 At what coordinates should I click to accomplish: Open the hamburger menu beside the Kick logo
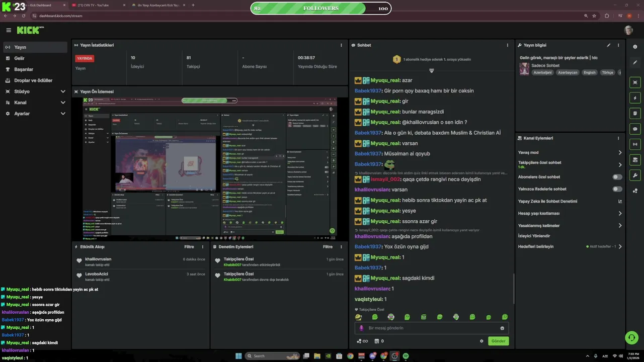8,30
